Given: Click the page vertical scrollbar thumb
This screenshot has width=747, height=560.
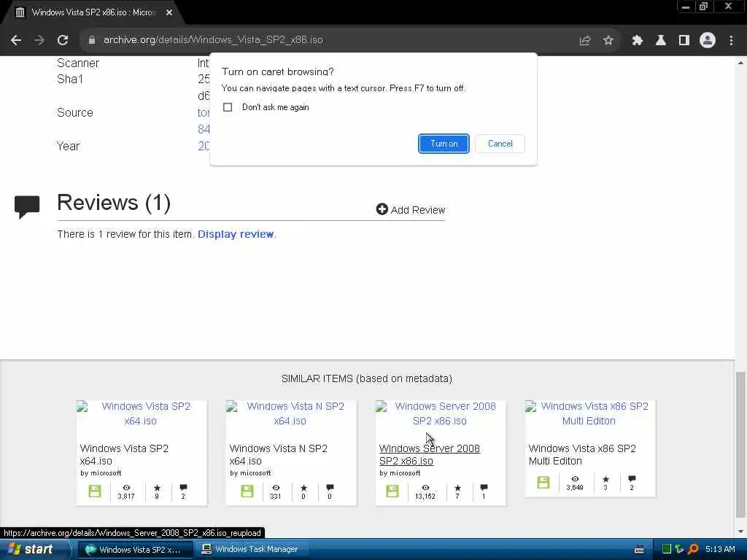Looking at the screenshot, I should click(x=740, y=446).
